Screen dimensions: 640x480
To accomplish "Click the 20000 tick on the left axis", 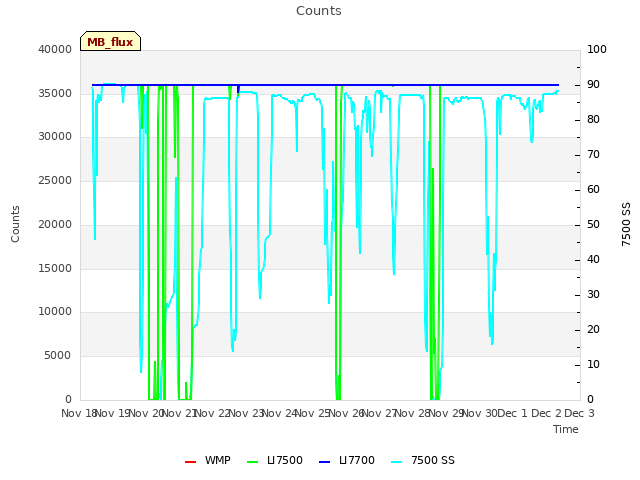I will point(55,224).
